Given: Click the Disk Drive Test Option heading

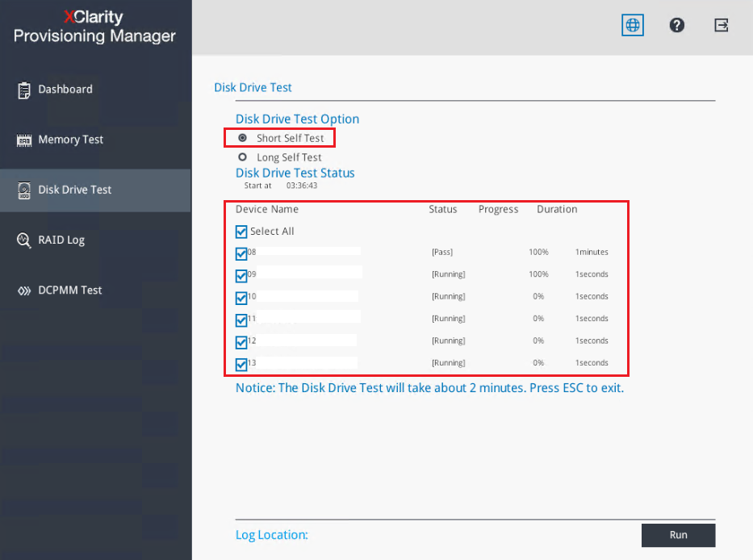Looking at the screenshot, I should [x=297, y=119].
